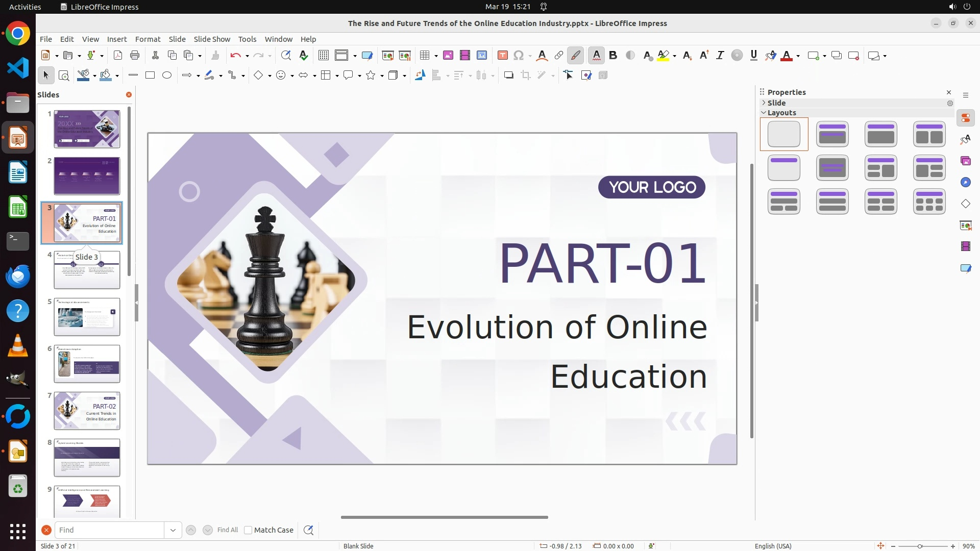Toggle Underline text formatting

[754, 56]
